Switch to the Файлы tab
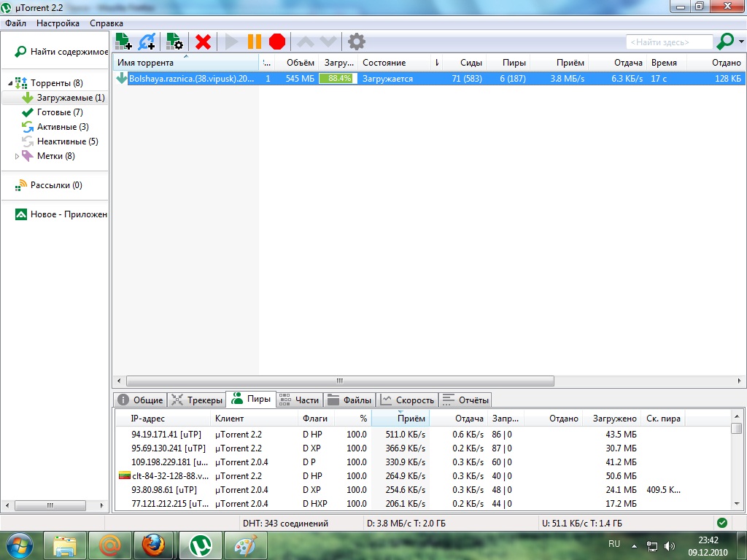The height and width of the screenshot is (560, 747). [349, 400]
